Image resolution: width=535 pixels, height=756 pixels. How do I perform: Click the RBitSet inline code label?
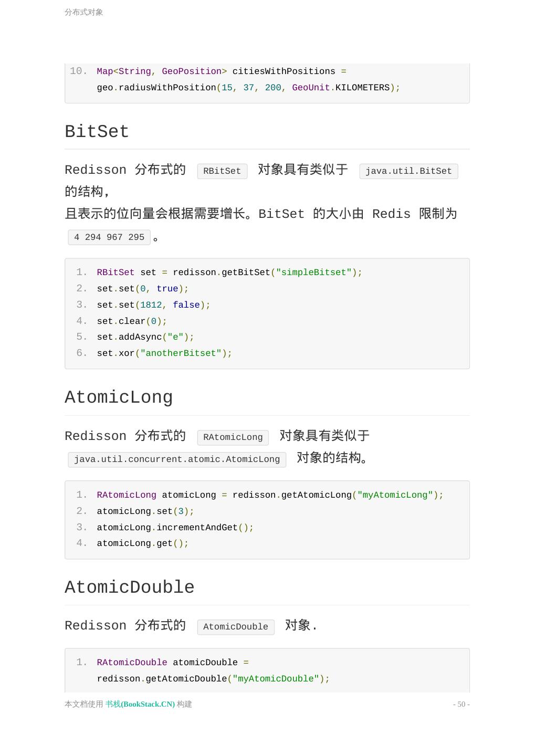coord(222,171)
